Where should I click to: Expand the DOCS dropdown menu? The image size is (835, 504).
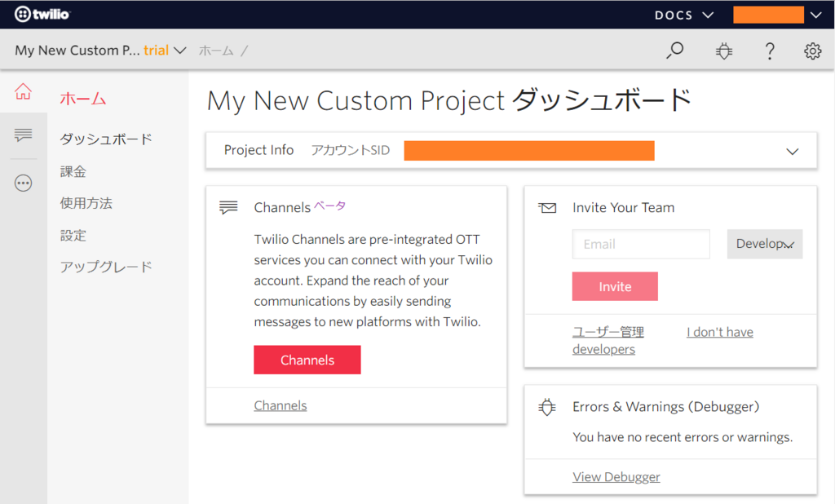684,15
